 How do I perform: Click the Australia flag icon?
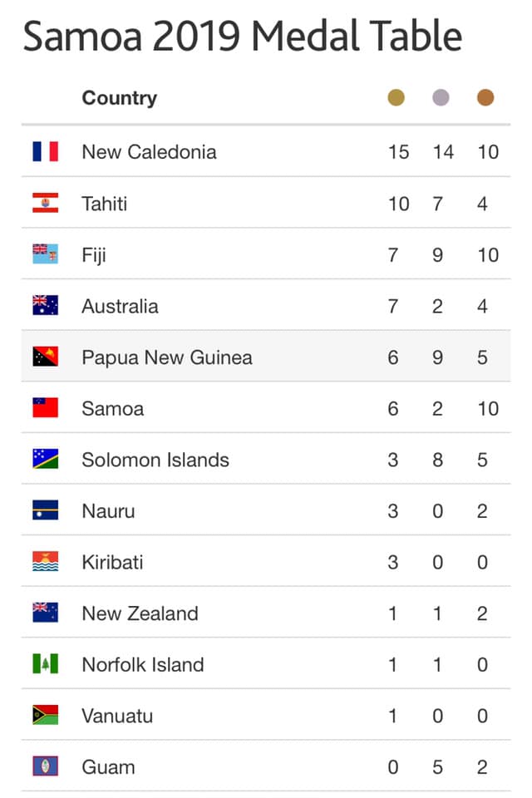coord(46,305)
